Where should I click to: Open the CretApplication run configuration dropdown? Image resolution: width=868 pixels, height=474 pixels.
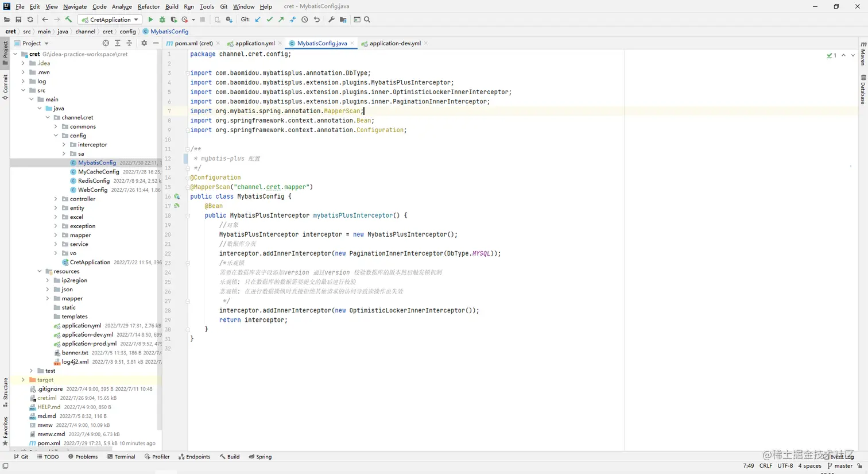(110, 20)
